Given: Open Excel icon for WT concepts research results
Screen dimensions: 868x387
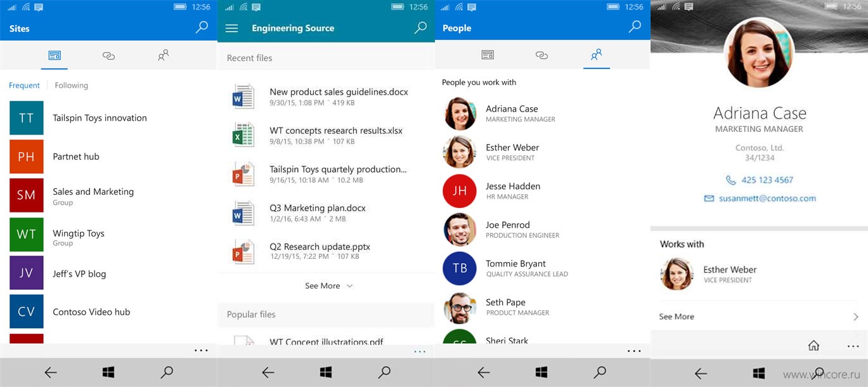Looking at the screenshot, I should click(x=243, y=135).
